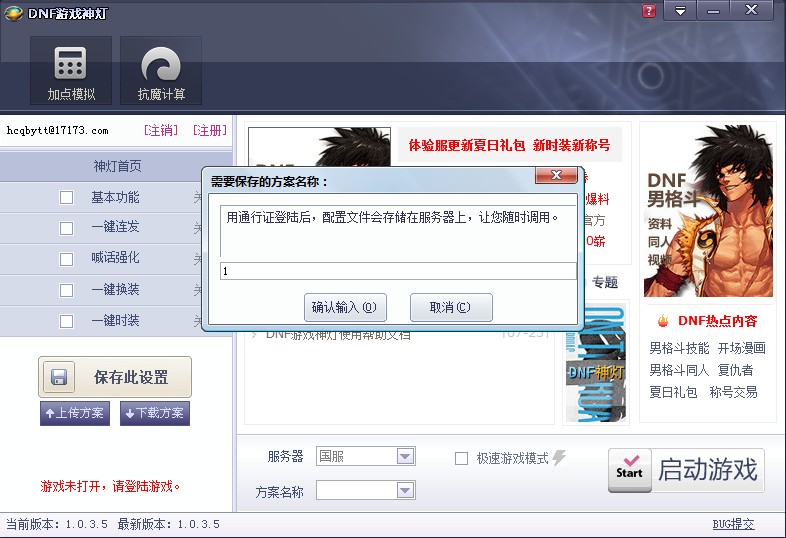Click the lightning icon next to 极速游戏模式
This screenshot has width=786, height=538.
559,457
